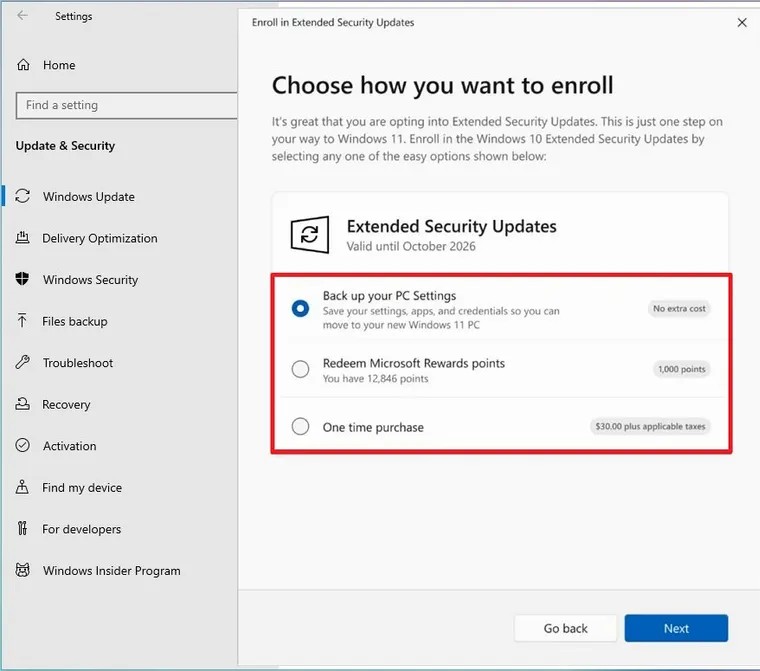The height and width of the screenshot is (671, 760).
Task: Click the Find my device icon
Action: [23, 488]
